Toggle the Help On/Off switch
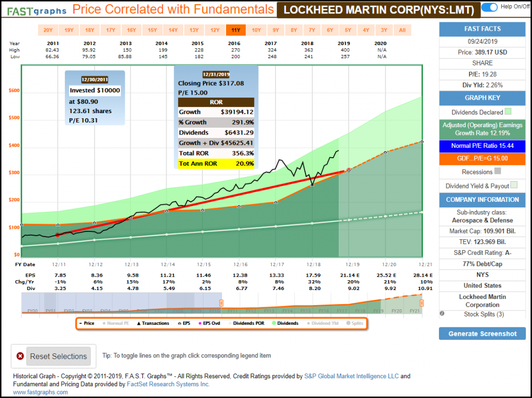Viewport: 532px width, 398px height. (489, 7)
